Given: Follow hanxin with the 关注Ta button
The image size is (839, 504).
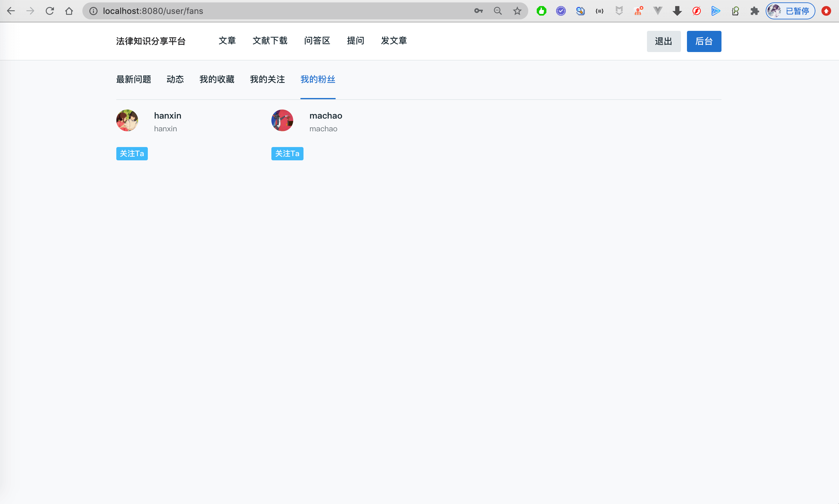Looking at the screenshot, I should click(x=132, y=153).
